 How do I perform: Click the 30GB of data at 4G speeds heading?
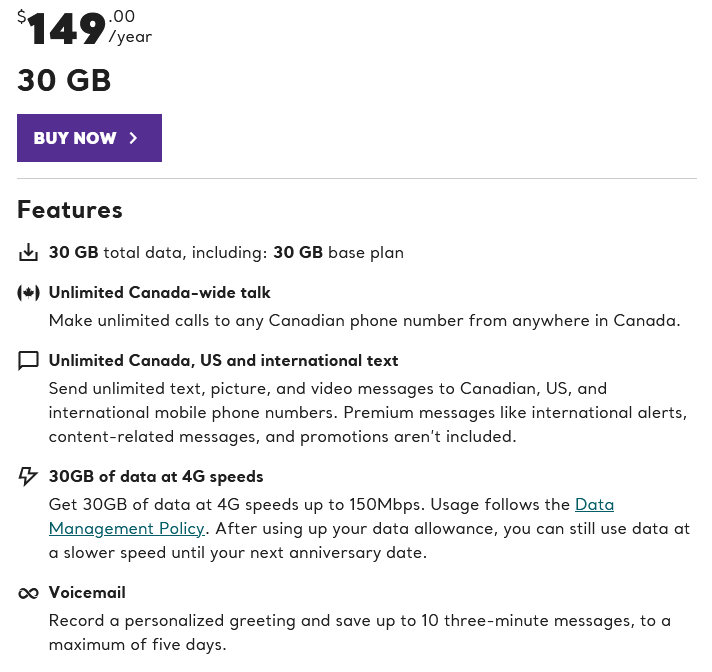tap(156, 477)
